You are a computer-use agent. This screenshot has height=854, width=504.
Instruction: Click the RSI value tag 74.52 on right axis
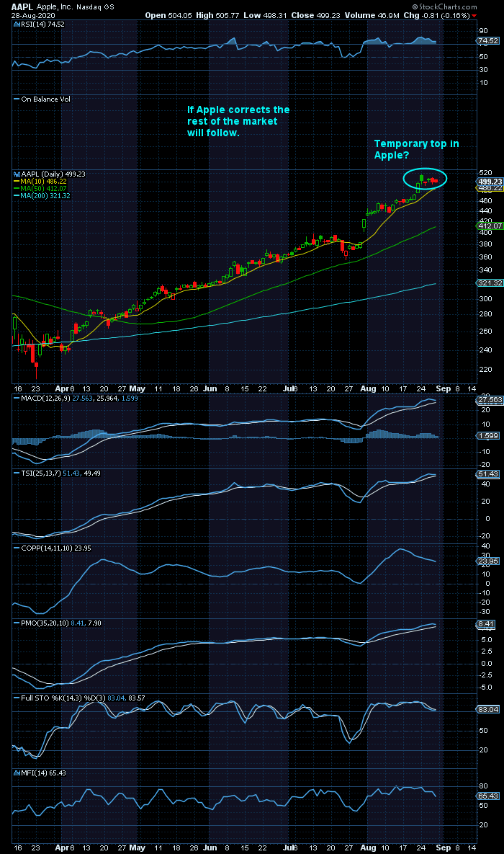click(489, 41)
